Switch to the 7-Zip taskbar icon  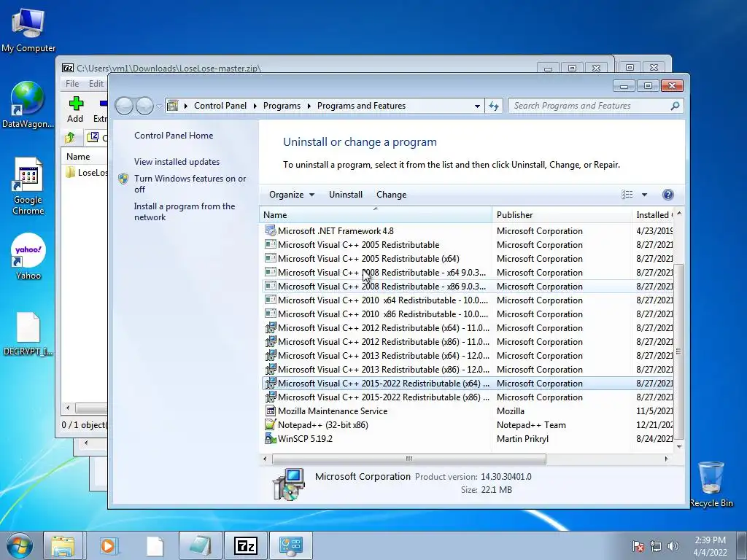coord(246,545)
